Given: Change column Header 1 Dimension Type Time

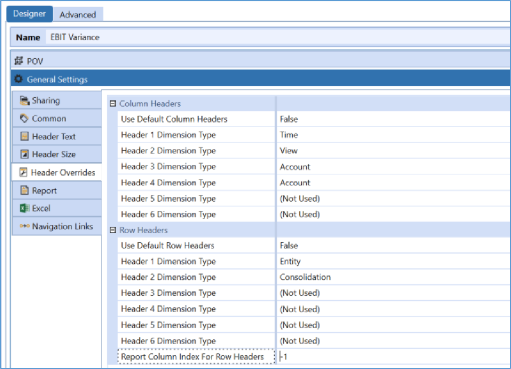Looking at the screenshot, I should pyautogui.click(x=393, y=135).
